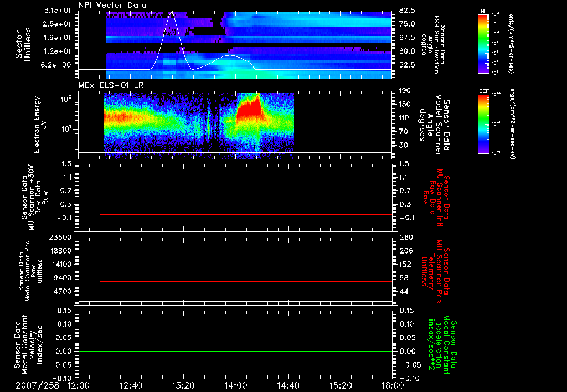This screenshot has width=567, height=392.
Task: Click the 12:40 time axis label
Action: tap(131, 385)
